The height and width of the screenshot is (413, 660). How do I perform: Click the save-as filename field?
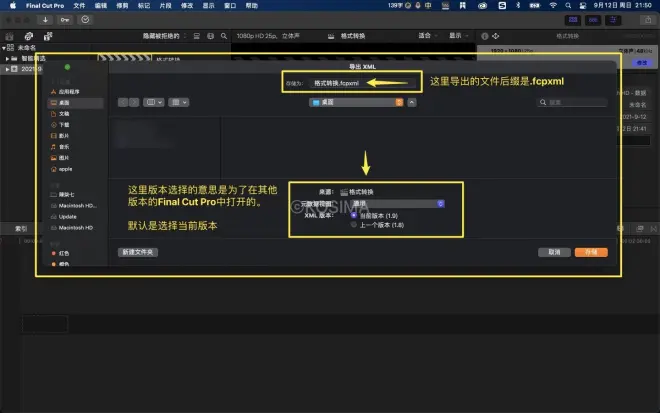362,83
